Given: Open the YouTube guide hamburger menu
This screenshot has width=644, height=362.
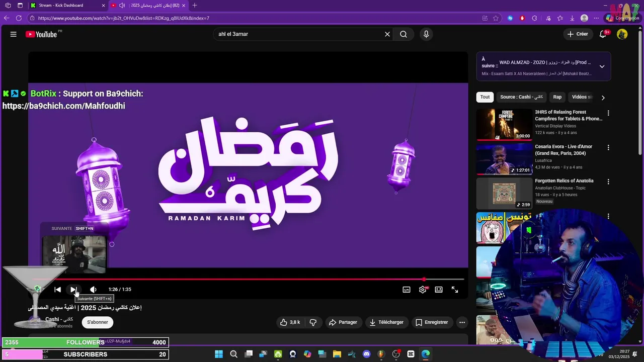Looking at the screenshot, I should tap(14, 34).
